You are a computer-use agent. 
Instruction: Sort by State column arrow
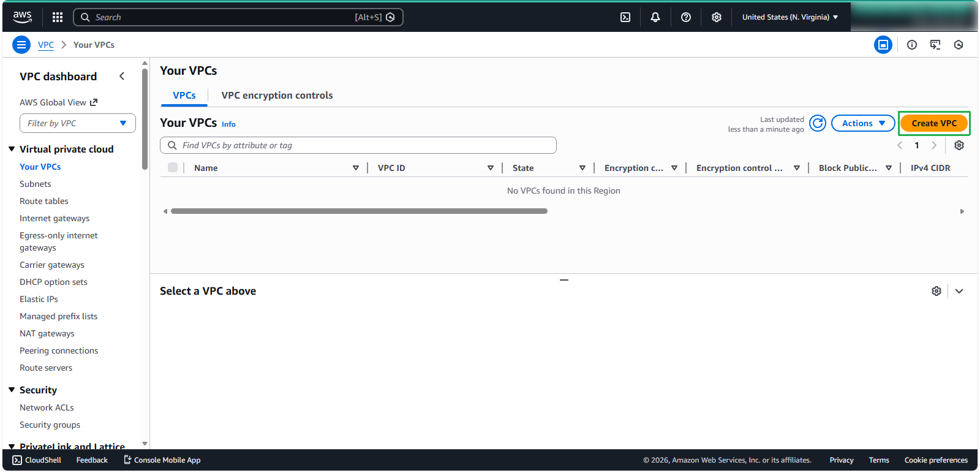(x=582, y=168)
